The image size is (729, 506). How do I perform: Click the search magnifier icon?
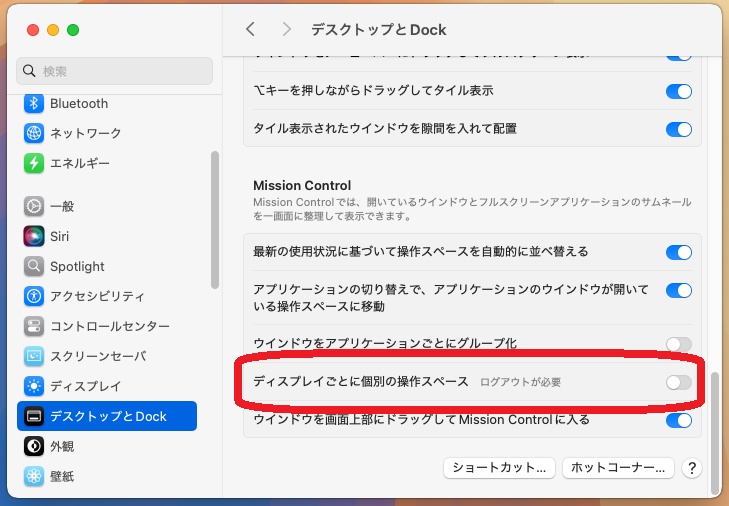pos(29,71)
